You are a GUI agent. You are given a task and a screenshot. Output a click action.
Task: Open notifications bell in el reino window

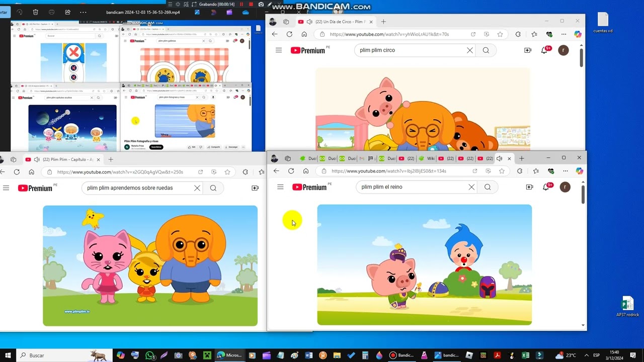click(x=546, y=187)
